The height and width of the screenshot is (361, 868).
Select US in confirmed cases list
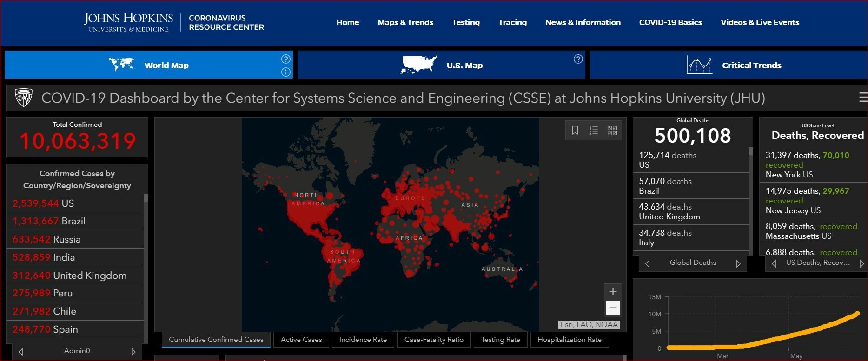click(75, 203)
